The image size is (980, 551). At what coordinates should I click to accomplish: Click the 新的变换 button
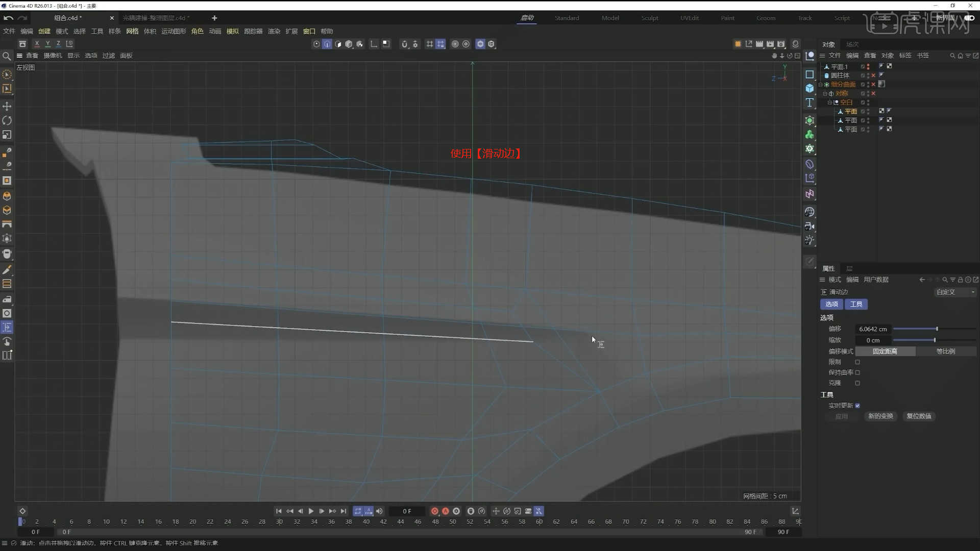(880, 416)
